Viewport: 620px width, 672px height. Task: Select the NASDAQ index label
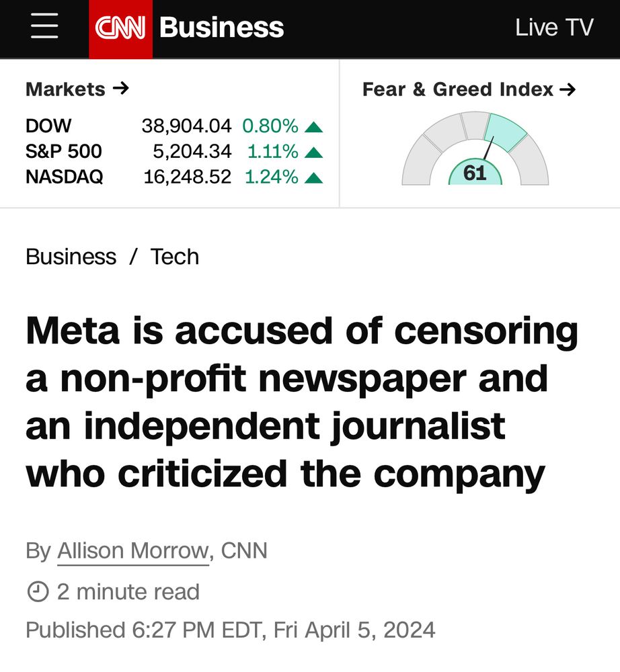click(x=65, y=177)
